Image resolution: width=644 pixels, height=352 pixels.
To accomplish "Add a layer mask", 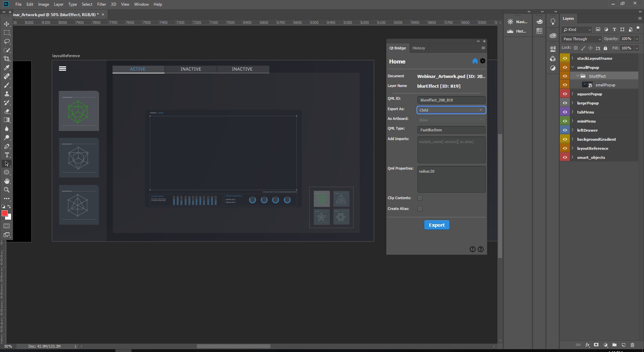I will 596,345.
